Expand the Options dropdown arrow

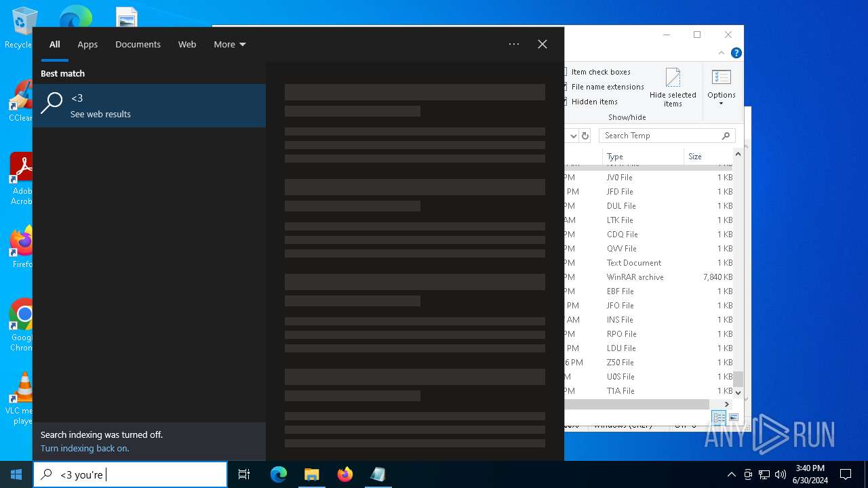722,104
